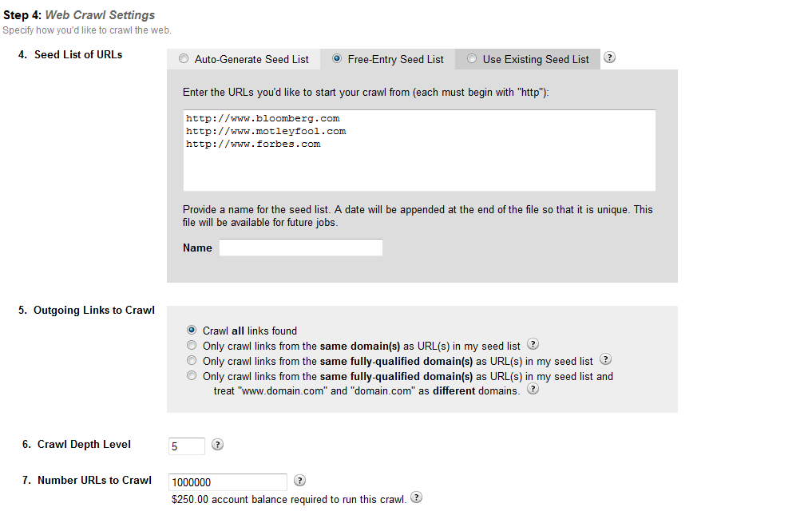Open help about $250.00 account balance requirement

coord(416,497)
